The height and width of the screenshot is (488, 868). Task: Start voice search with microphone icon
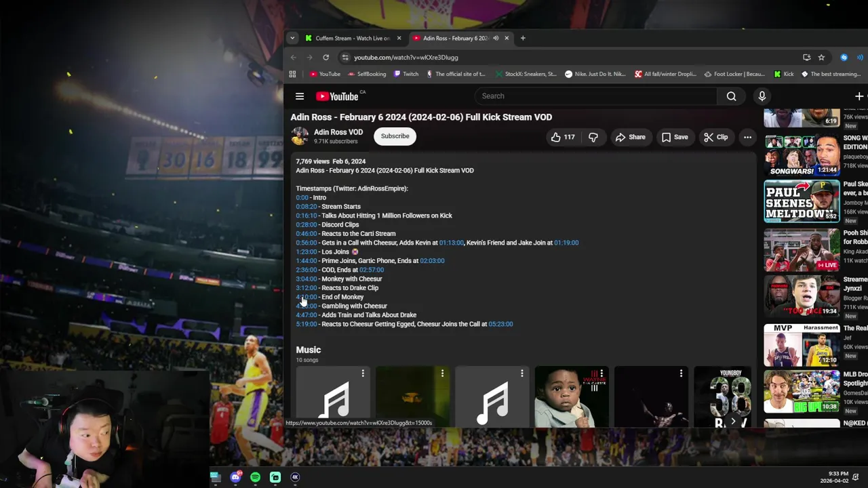click(762, 96)
